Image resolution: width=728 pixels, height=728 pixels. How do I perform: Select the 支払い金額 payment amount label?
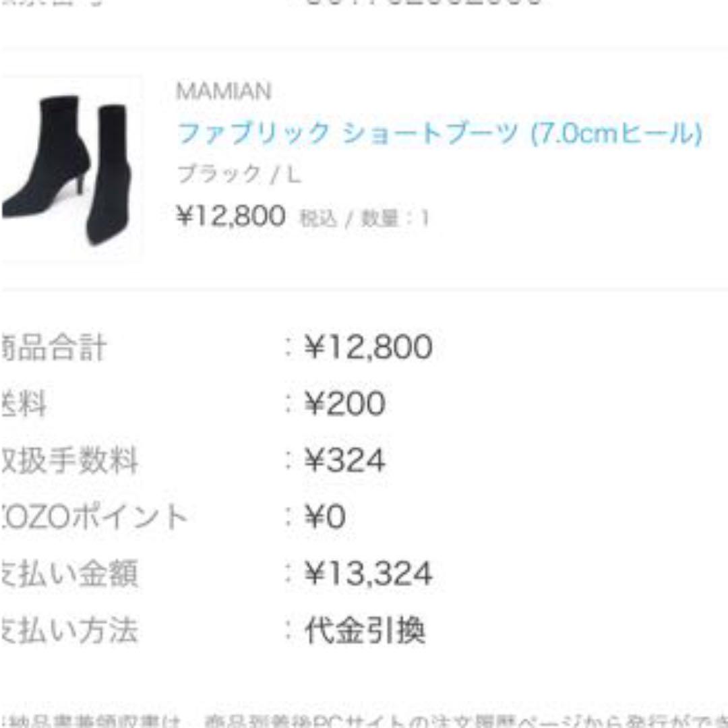tap(69, 574)
